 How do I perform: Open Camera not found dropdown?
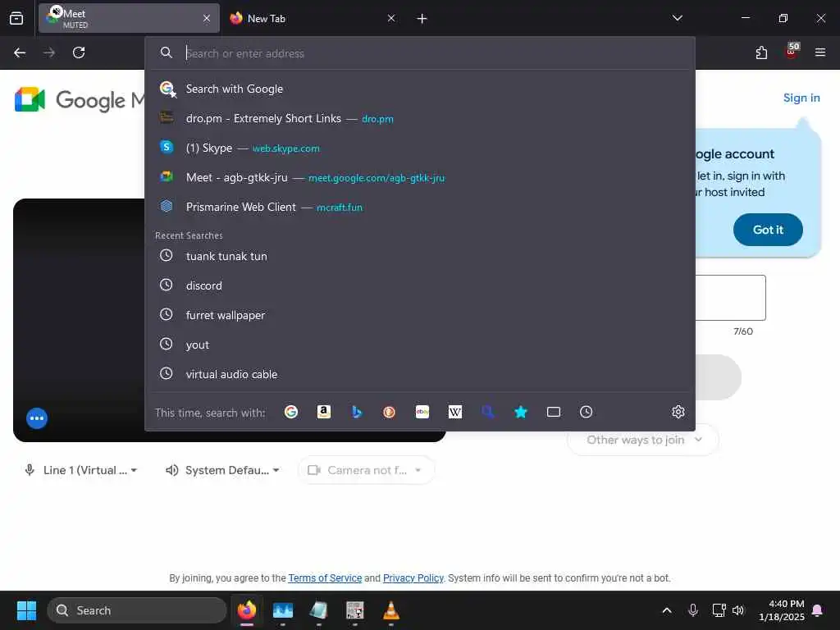(367, 470)
